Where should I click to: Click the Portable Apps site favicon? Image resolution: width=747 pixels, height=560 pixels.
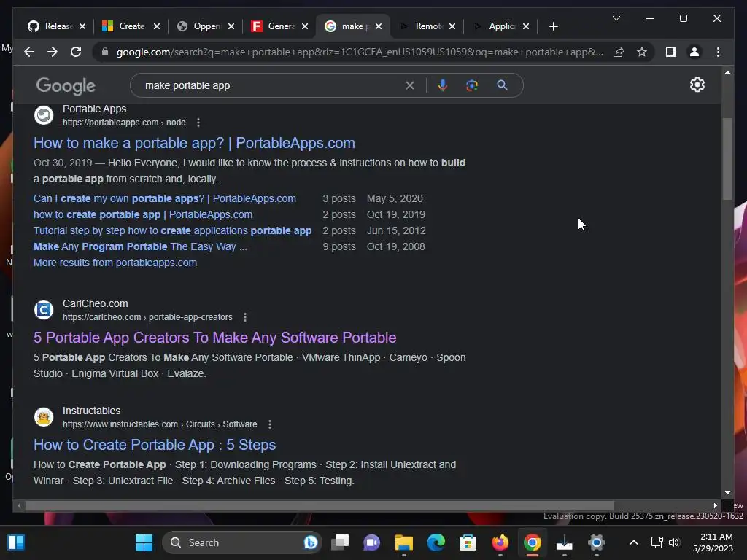click(44, 115)
